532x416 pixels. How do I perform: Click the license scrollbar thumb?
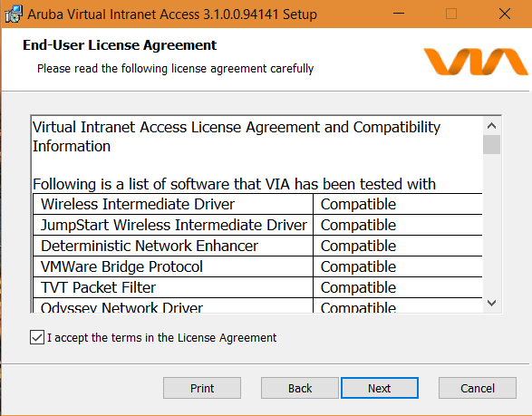click(x=491, y=144)
